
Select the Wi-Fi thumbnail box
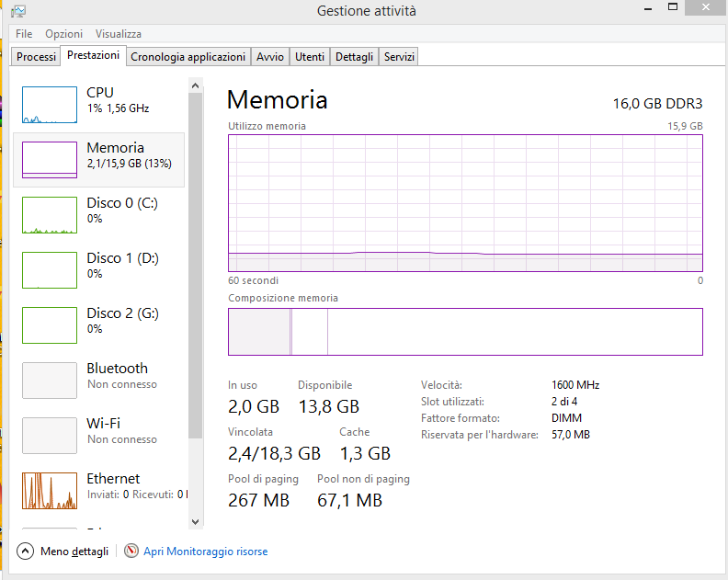50,436
